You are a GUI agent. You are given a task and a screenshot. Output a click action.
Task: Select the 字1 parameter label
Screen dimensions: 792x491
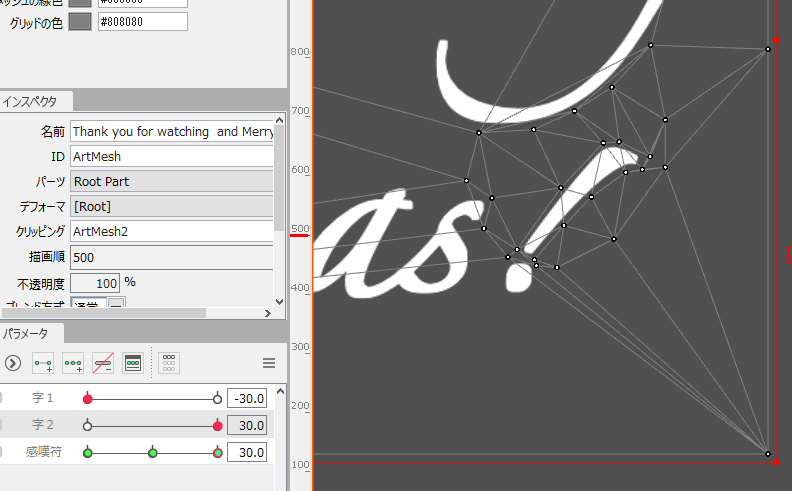(x=43, y=398)
